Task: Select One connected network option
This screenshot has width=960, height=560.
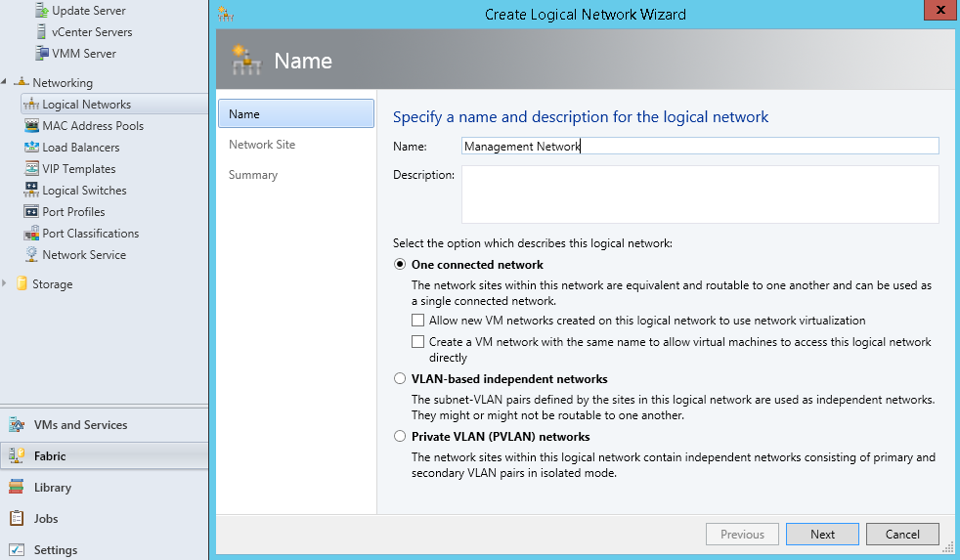Action: (x=400, y=265)
